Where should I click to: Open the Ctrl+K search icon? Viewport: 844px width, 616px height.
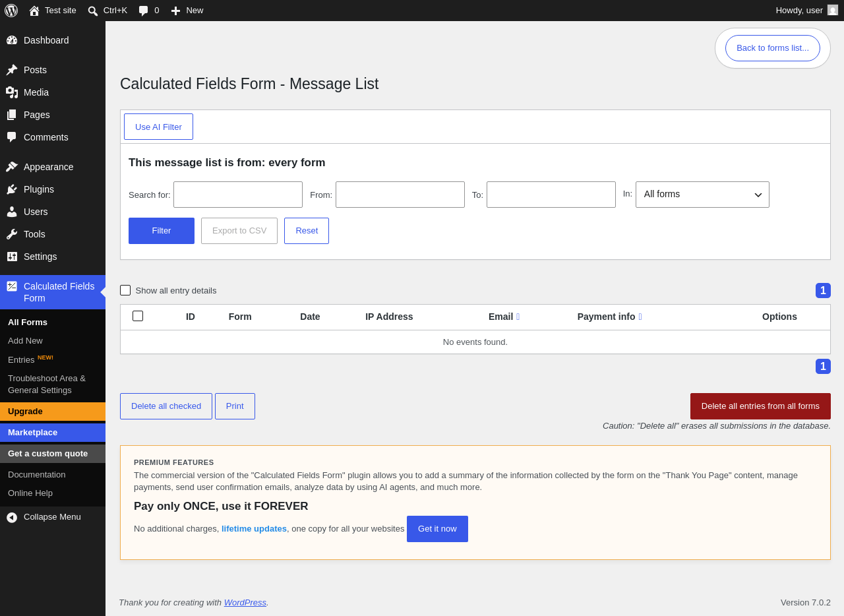93,11
